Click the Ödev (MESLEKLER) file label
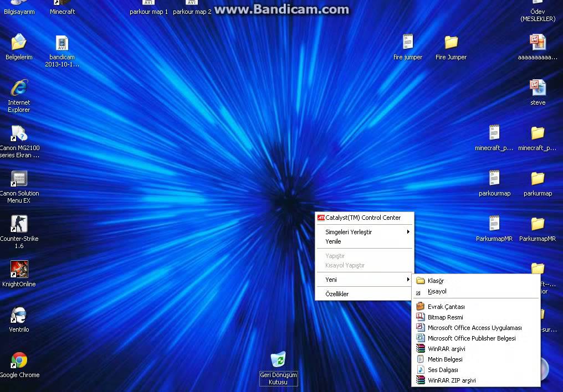Viewport: 563px width, 392px height. point(538,15)
